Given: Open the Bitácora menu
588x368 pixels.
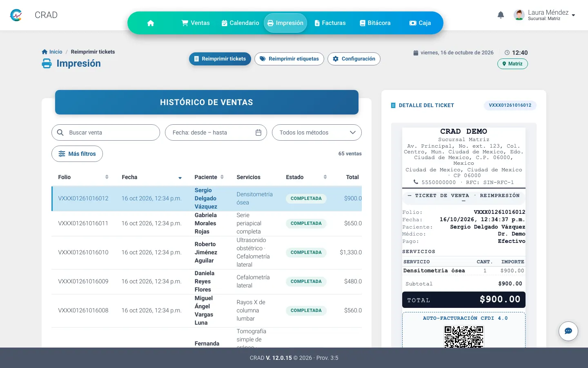Looking at the screenshot, I should pyautogui.click(x=375, y=23).
